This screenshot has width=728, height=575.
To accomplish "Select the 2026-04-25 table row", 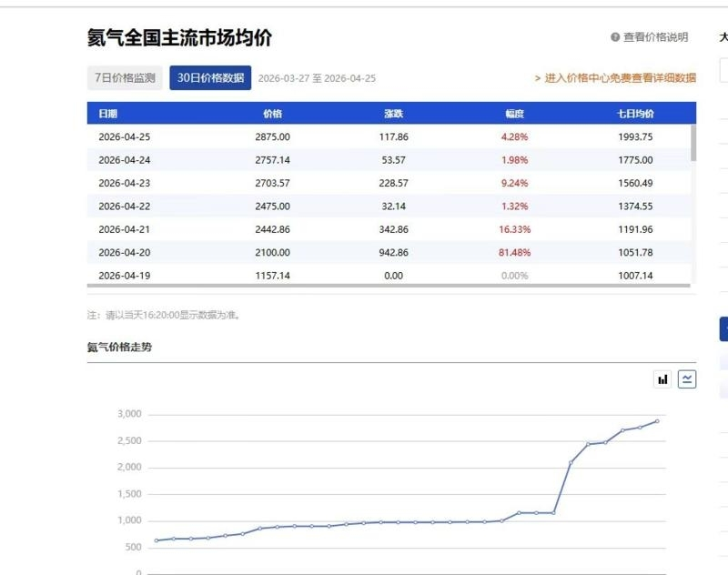I will click(389, 136).
